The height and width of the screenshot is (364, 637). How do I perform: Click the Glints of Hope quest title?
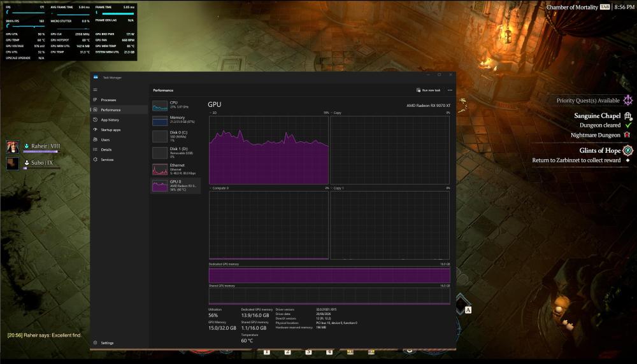[x=600, y=151]
